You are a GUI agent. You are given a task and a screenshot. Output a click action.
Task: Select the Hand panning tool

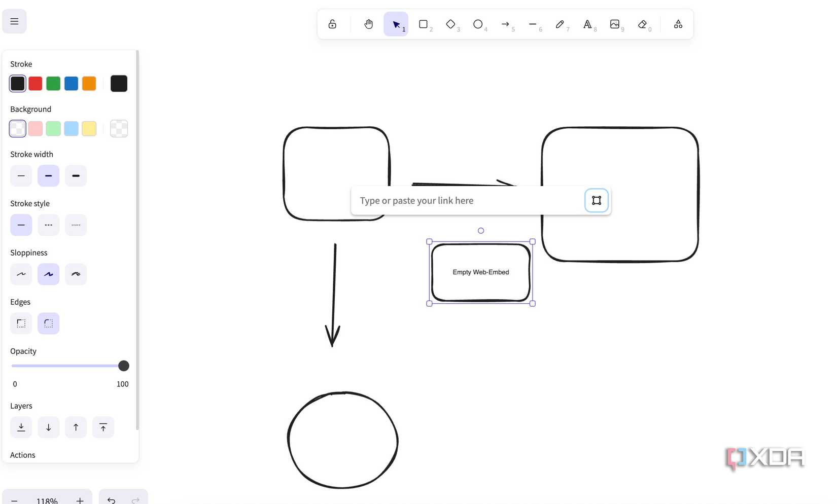coord(369,24)
